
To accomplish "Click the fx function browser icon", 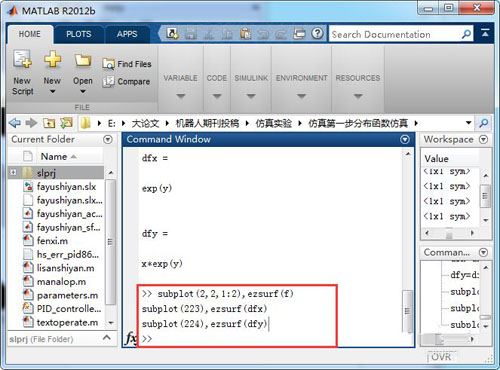I will click(131, 338).
